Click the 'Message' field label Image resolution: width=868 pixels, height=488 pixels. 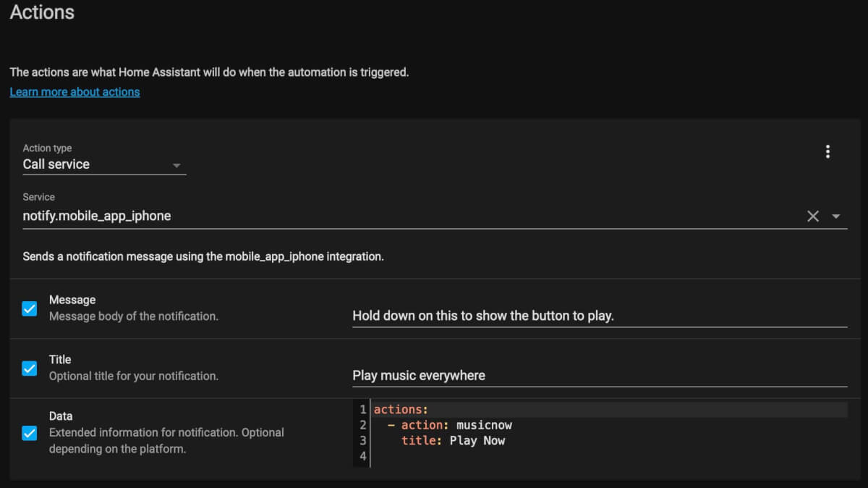point(72,300)
